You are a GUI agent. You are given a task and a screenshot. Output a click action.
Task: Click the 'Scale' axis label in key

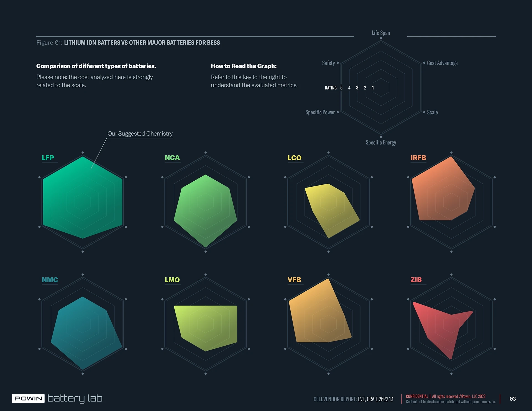[x=432, y=112]
